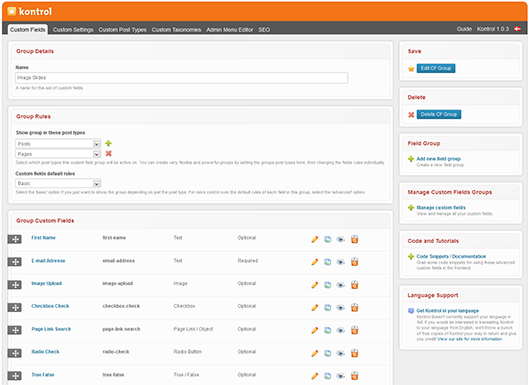530x385 pixels.
Task: Toggle visibility of Image Upload field
Action: pos(341,285)
